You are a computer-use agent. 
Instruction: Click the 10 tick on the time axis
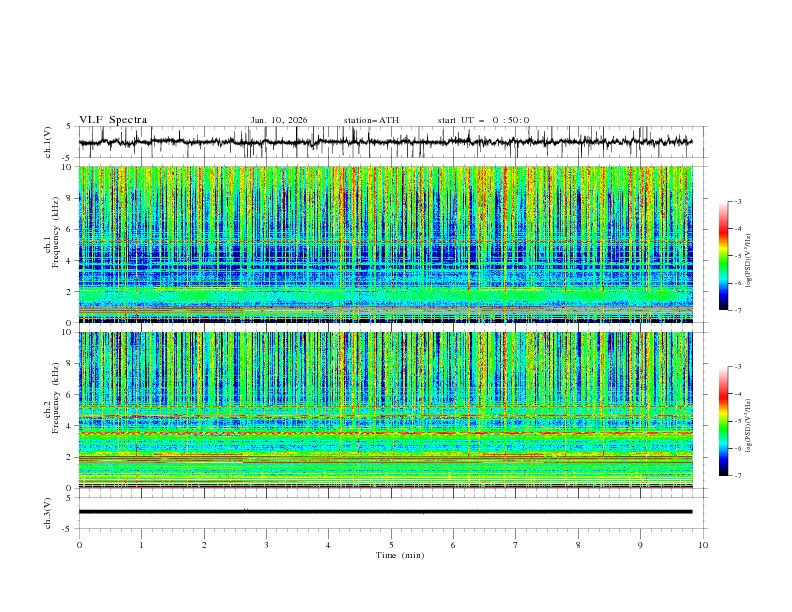[703, 545]
